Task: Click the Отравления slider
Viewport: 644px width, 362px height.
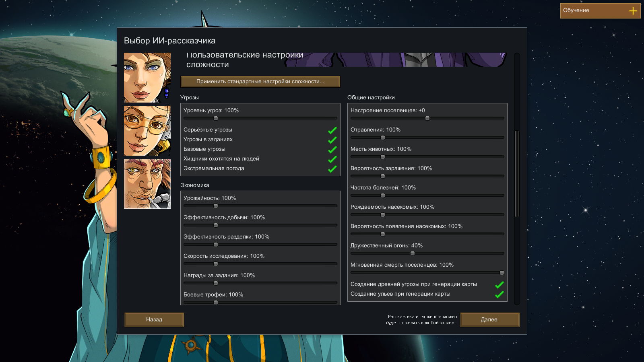Action: 427,138
